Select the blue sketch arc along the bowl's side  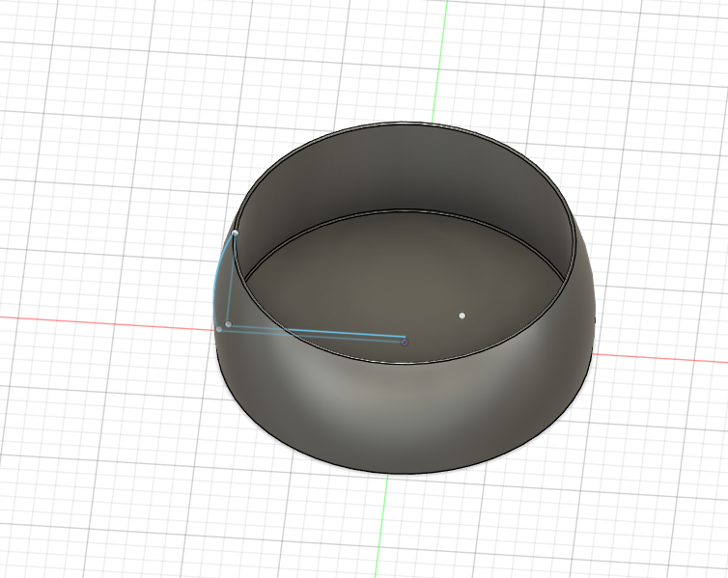pos(217,278)
